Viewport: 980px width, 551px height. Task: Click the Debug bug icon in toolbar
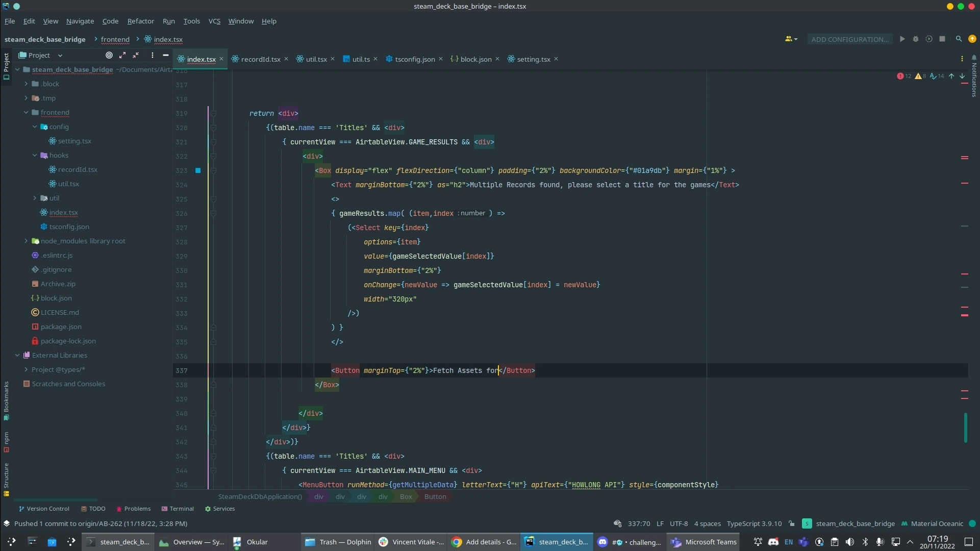coord(916,39)
